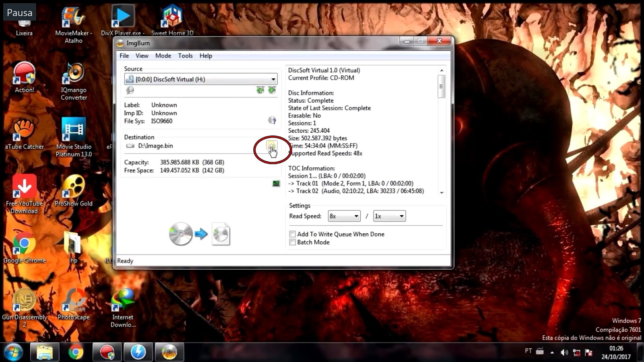644x362 pixels.
Task: Open DivX Player desktop shortcut
Action: point(122,21)
